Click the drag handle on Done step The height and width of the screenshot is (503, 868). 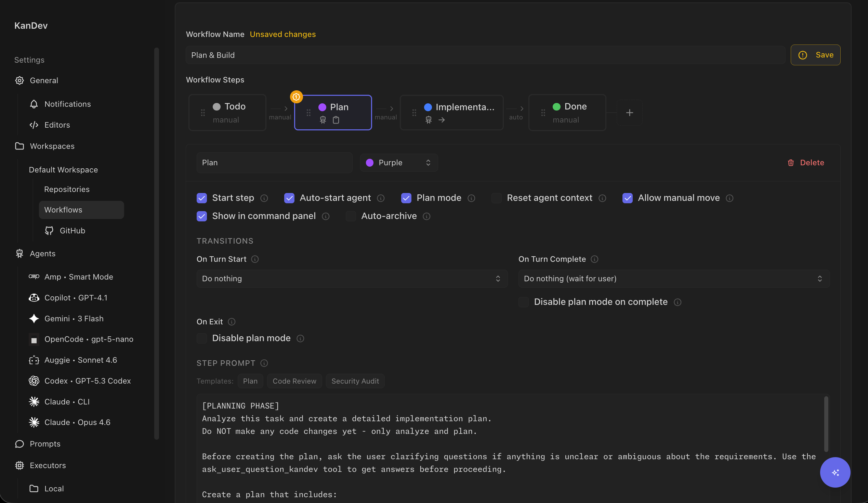tap(543, 113)
